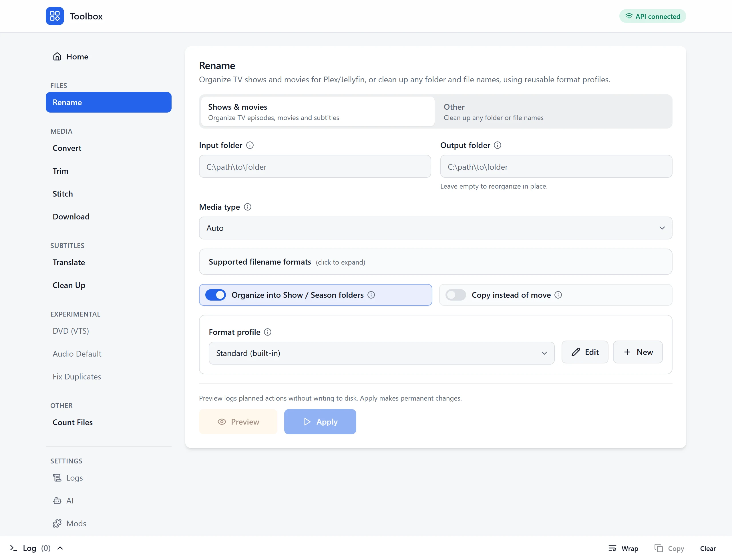Open Count Files in the sidebar
732x560 pixels.
coord(108,422)
